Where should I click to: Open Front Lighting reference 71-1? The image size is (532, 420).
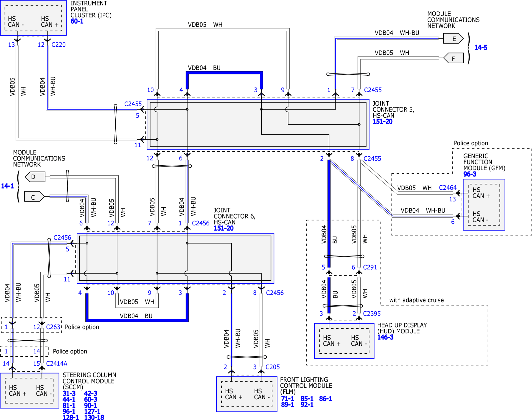(287, 399)
